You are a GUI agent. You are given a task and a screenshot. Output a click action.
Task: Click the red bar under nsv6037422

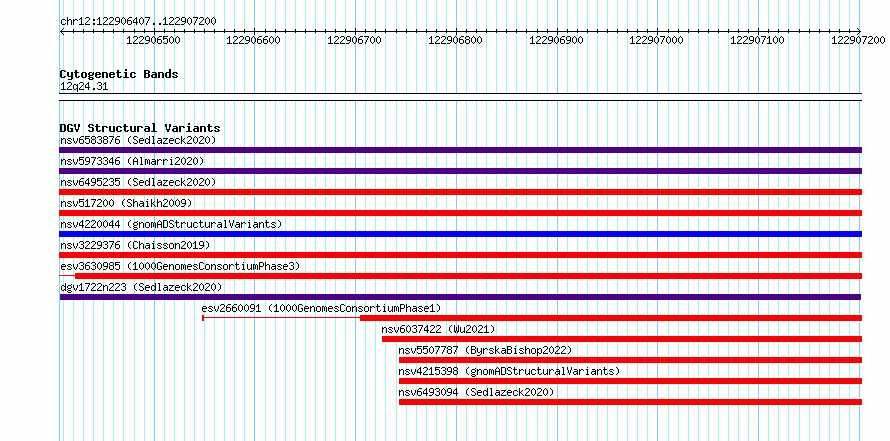pos(622,339)
